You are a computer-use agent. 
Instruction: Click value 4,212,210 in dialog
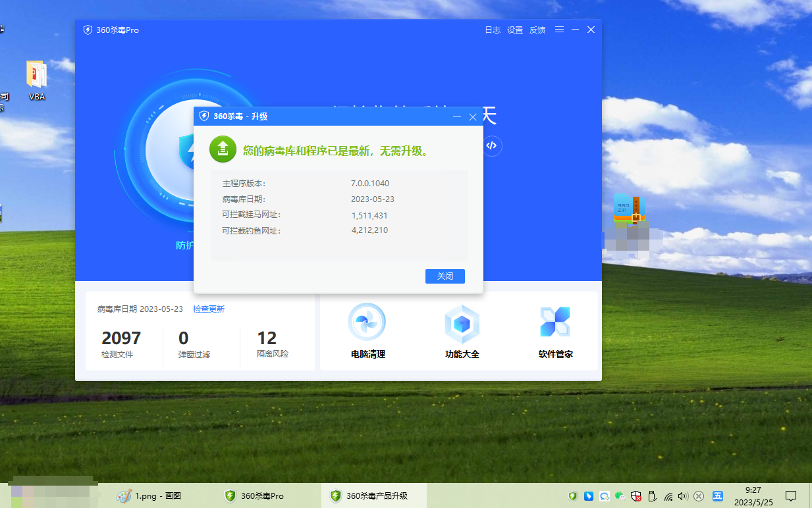(x=369, y=230)
